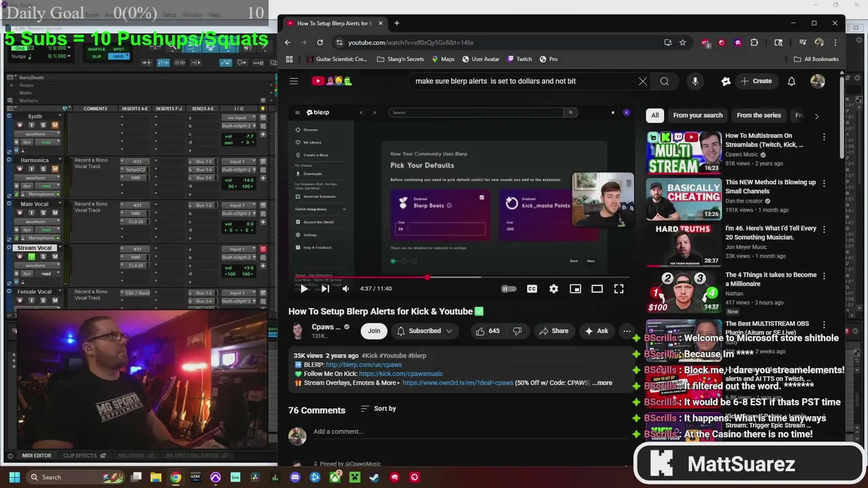Open YouTube notifications bell
This screenshot has width=868, height=488.
[791, 81]
